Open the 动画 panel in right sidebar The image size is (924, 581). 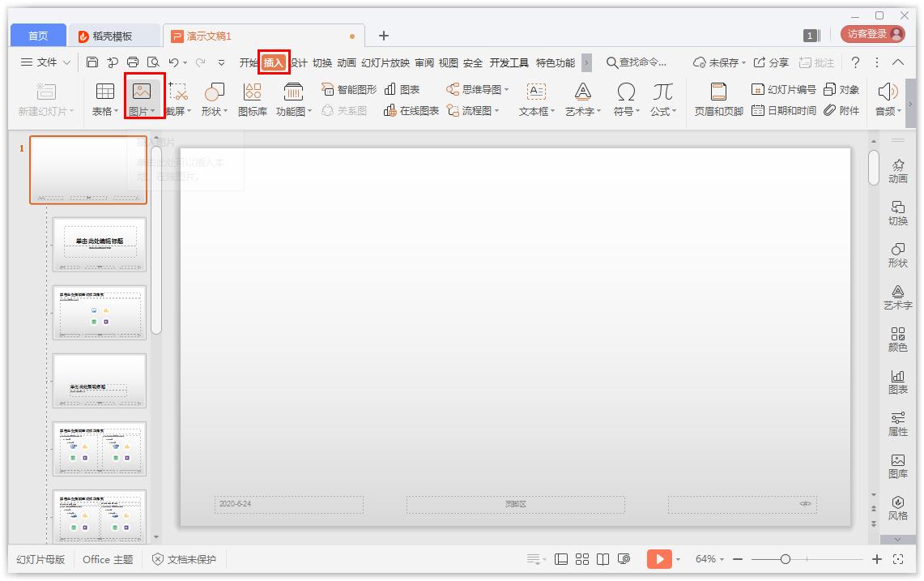(x=897, y=170)
